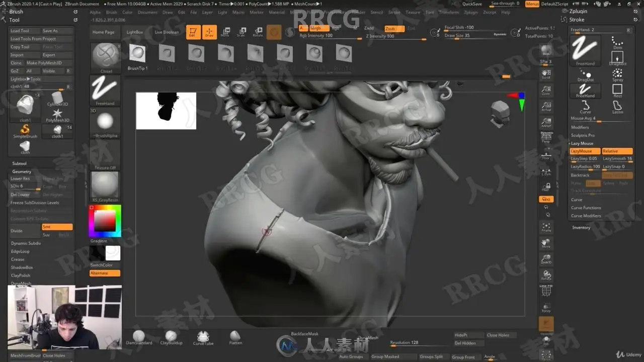
Task: Pick the ClayBuildup brush
Action: coord(171,338)
